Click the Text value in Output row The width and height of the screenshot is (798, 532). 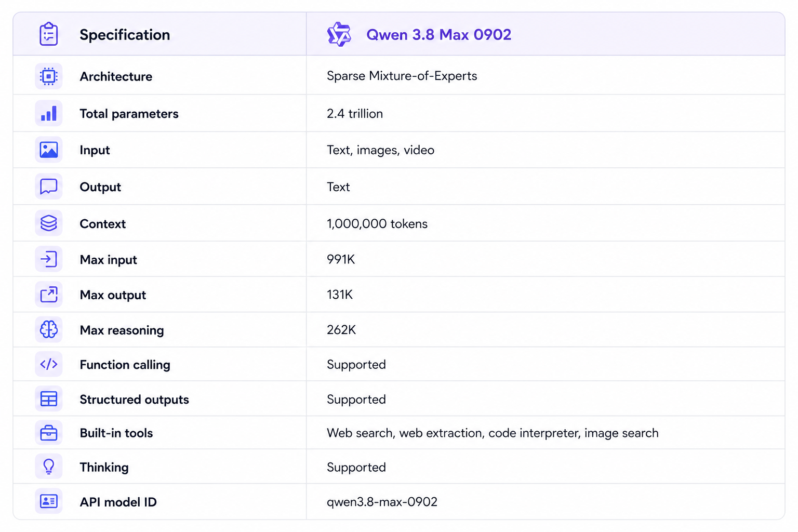coord(338,187)
